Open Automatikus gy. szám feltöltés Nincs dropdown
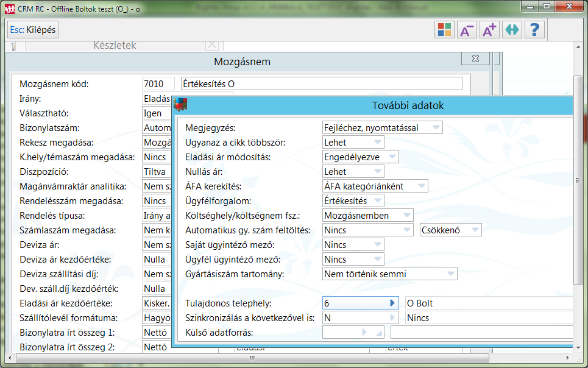 [x=407, y=230]
